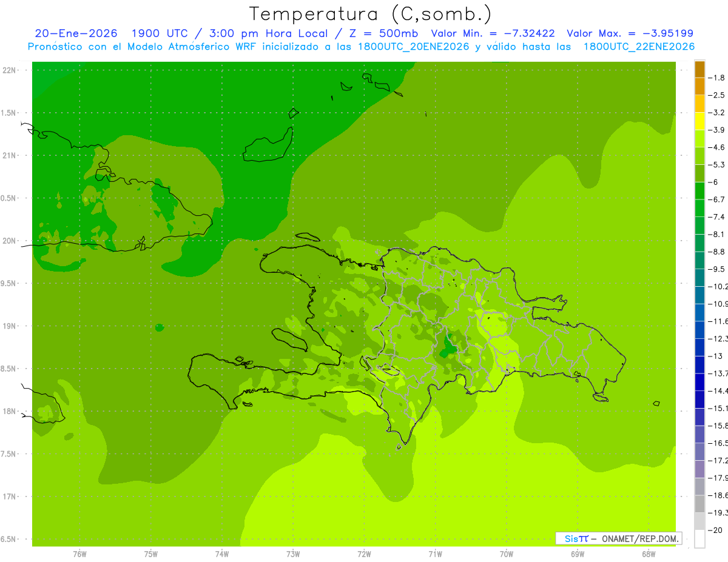Pick the yellow swatch between -3.2 and -3.9
This screenshot has width=728, height=562.
pos(699,121)
